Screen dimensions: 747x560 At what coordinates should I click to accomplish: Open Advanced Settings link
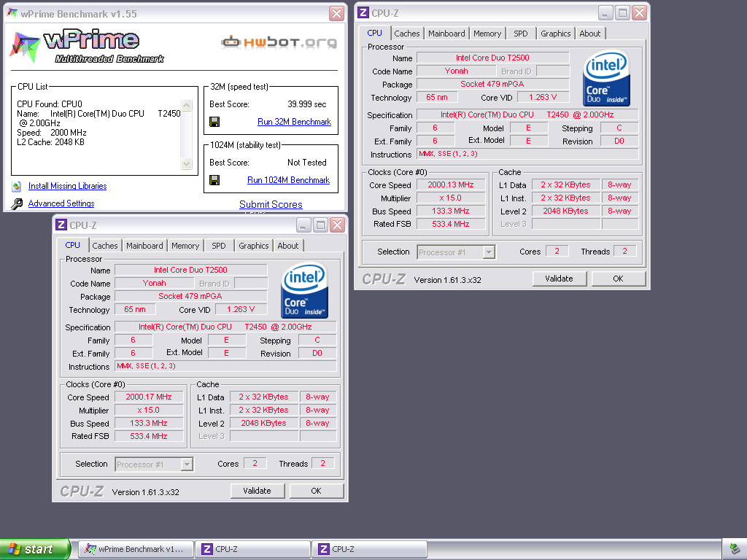pos(61,203)
